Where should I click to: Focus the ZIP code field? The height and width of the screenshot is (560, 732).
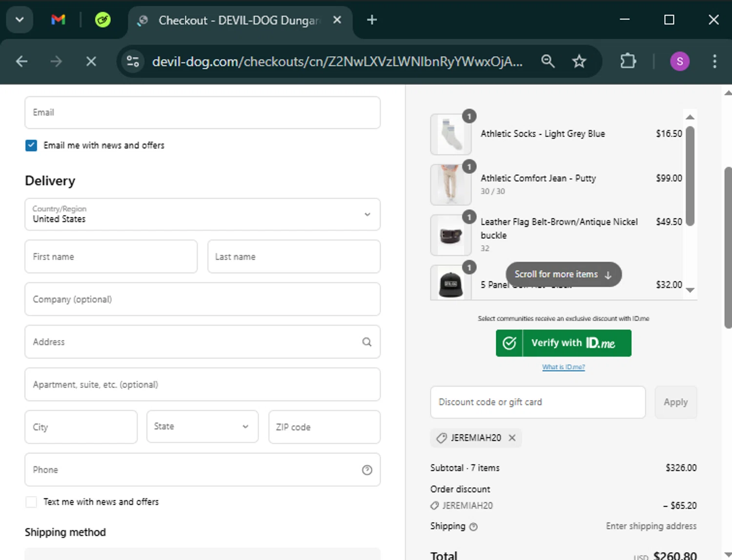(325, 427)
